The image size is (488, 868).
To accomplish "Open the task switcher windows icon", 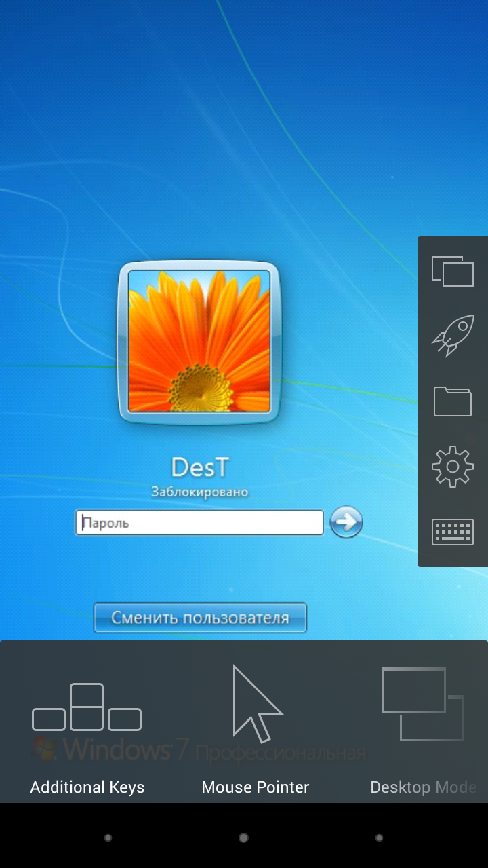I will [x=453, y=271].
